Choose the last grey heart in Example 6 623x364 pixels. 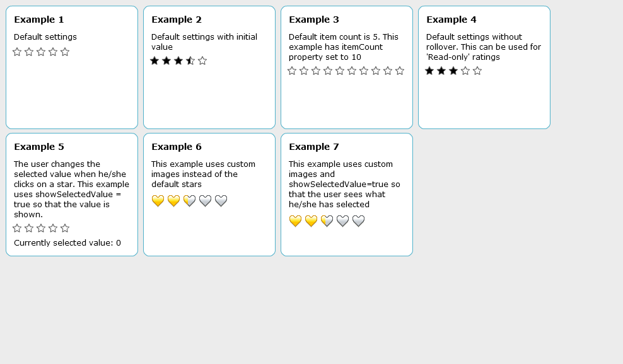point(221,201)
